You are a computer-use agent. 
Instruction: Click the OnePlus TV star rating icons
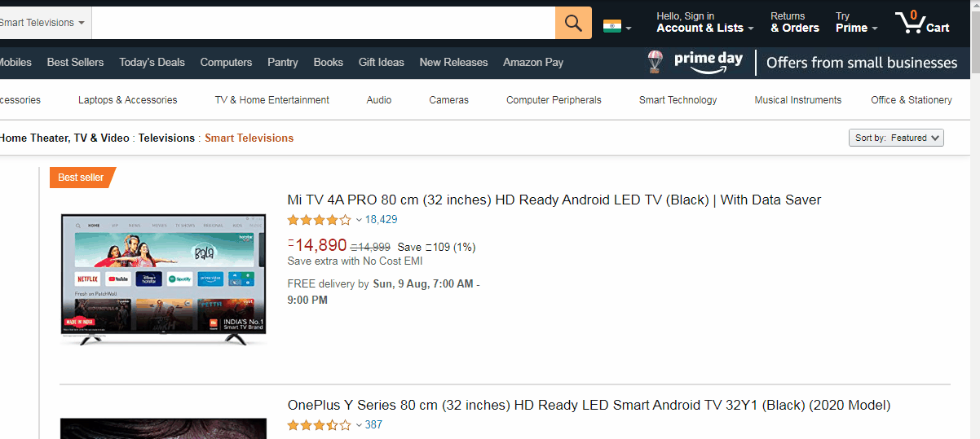pyautogui.click(x=319, y=425)
